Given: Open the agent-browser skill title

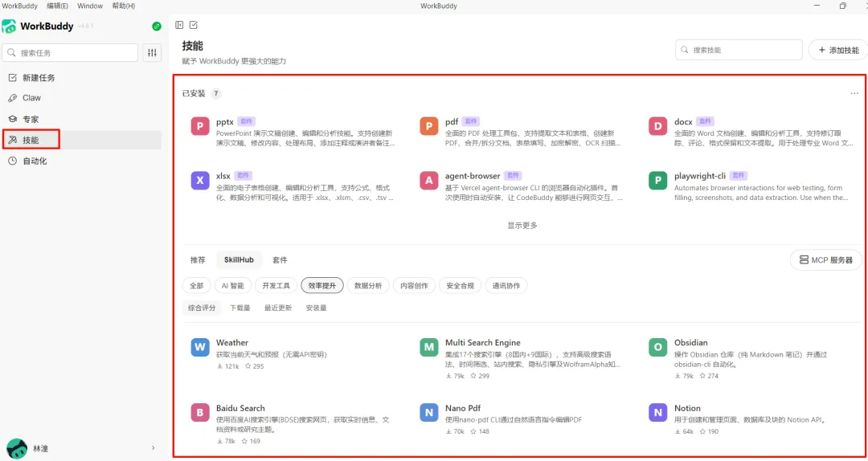Looking at the screenshot, I should point(473,176).
